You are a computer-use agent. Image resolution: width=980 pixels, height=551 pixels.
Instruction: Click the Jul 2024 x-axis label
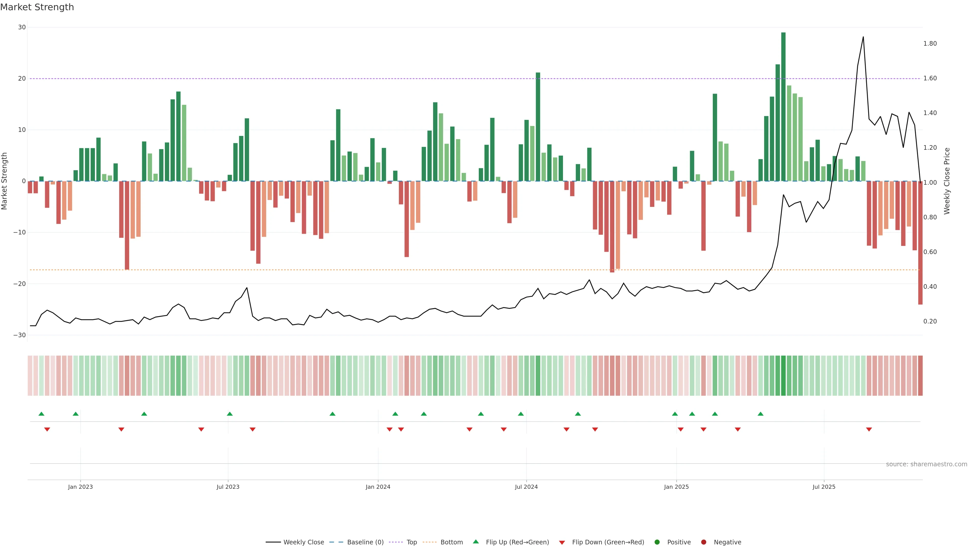(x=526, y=487)
